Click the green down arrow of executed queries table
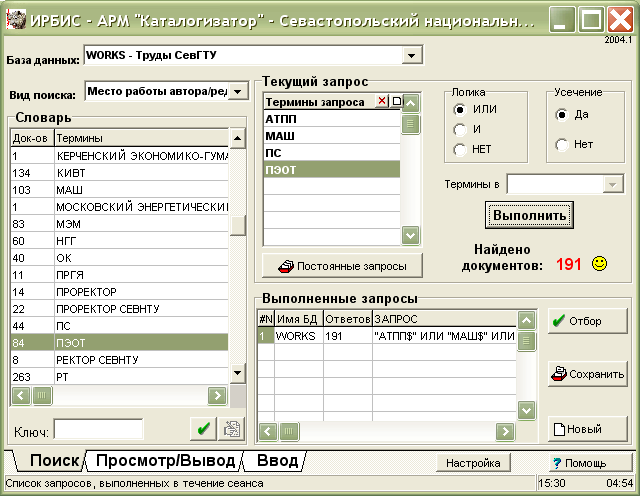 (x=526, y=410)
